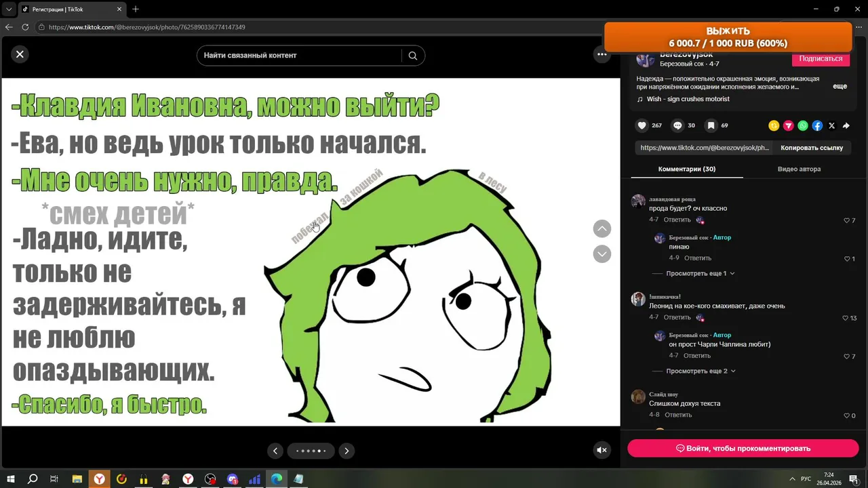This screenshot has height=488, width=868.
Task: Open notification center icon
Action: tap(854, 479)
